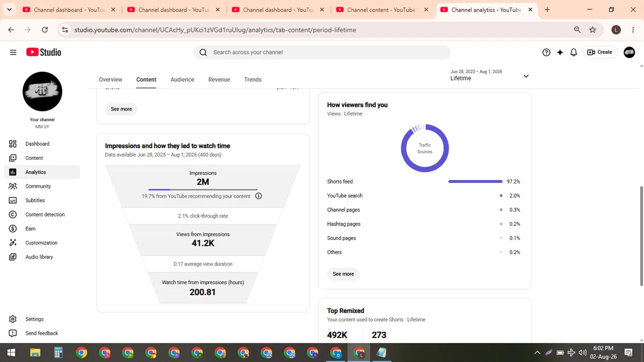The image size is (644, 362).
Task: Click the Impressions progress bar
Action: click(x=203, y=189)
